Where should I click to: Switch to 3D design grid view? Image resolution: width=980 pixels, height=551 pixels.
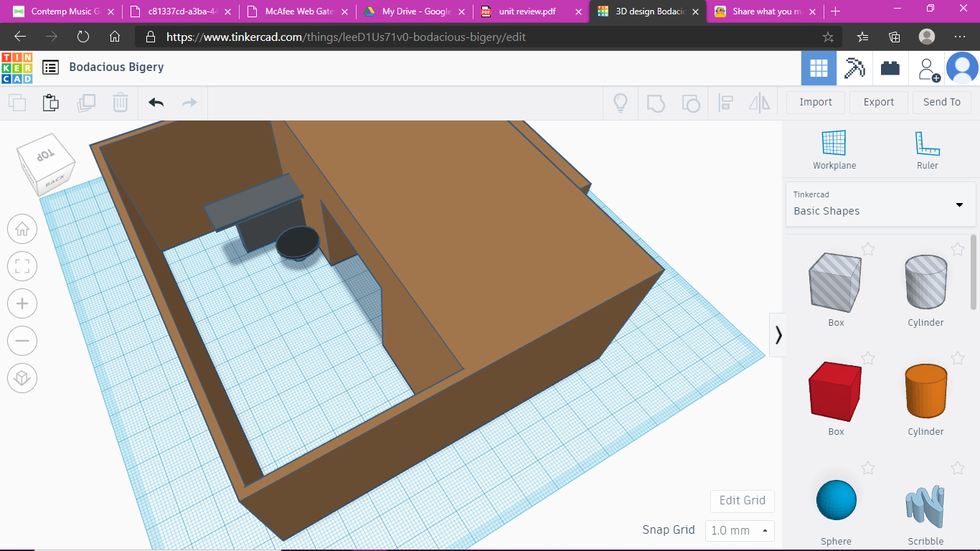coord(819,68)
